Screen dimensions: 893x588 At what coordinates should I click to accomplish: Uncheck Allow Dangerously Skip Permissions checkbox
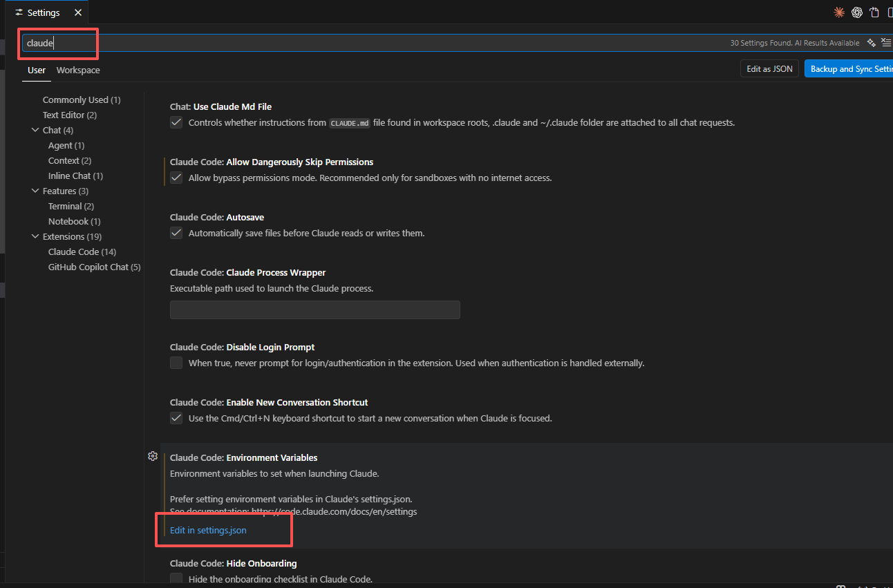(176, 178)
